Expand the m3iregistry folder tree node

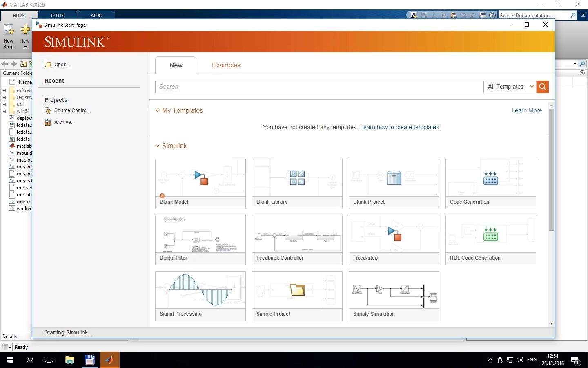(x=4, y=90)
